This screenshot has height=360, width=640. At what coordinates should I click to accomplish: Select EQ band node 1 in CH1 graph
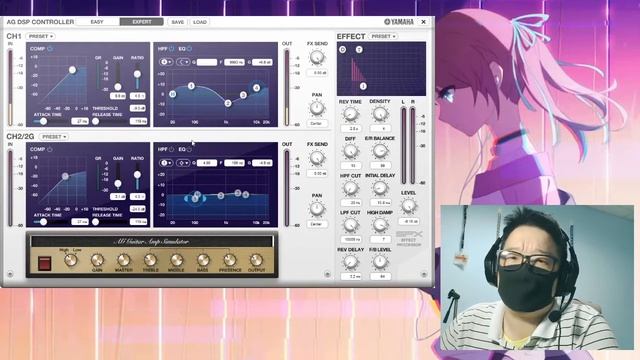[x=191, y=86]
